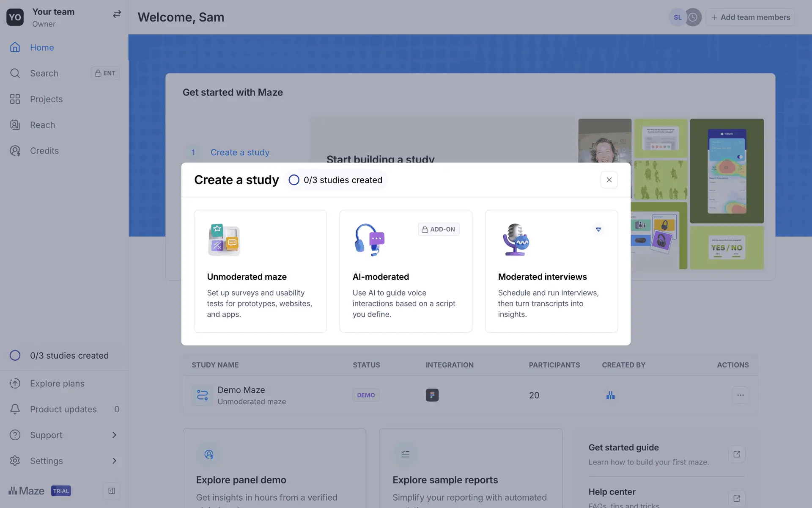Select the Unmoderated maze card
This screenshot has height=508, width=812.
pos(260,271)
